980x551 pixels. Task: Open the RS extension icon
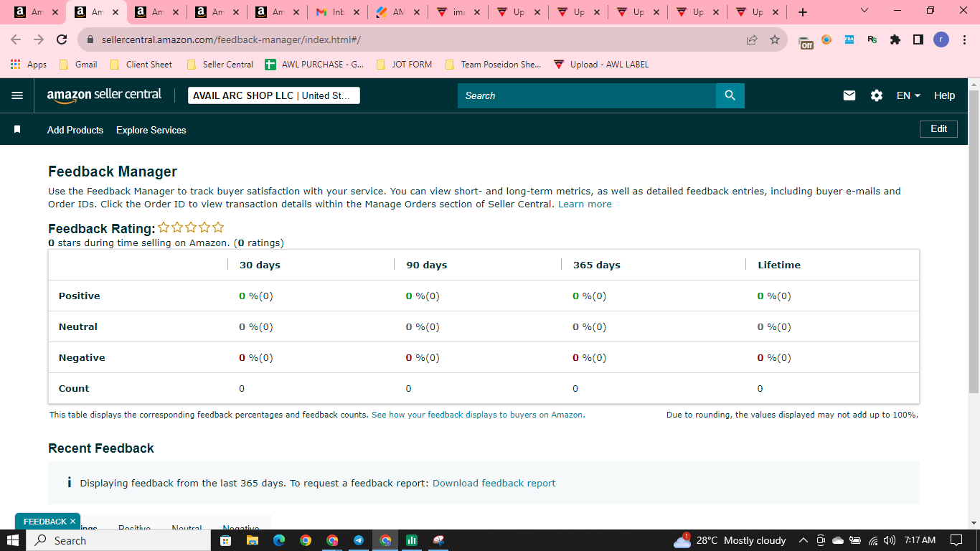click(872, 40)
